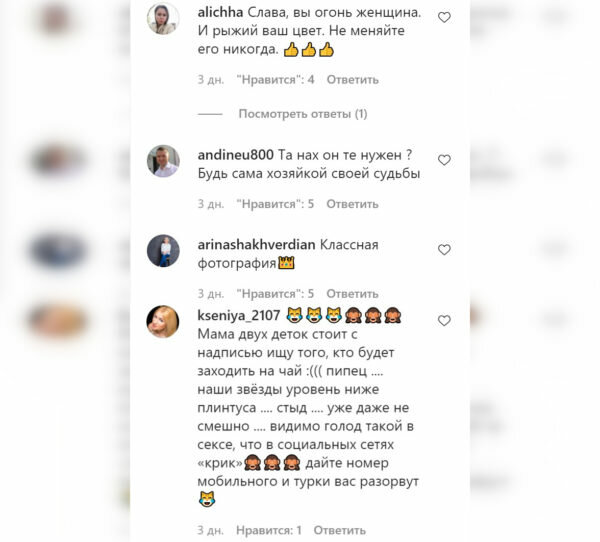View the 1 like on kseniya_2107's comment
The height and width of the screenshot is (542, 600).
point(269,530)
